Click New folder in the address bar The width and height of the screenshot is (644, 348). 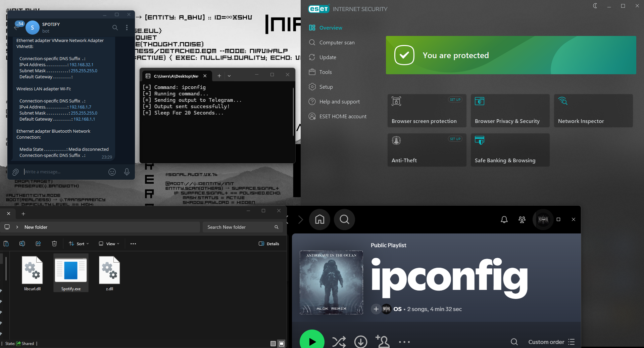coord(36,227)
